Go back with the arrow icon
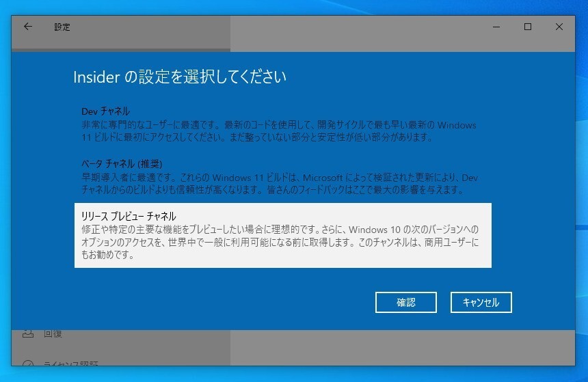Image resolution: width=588 pixels, height=382 pixels. (28, 27)
